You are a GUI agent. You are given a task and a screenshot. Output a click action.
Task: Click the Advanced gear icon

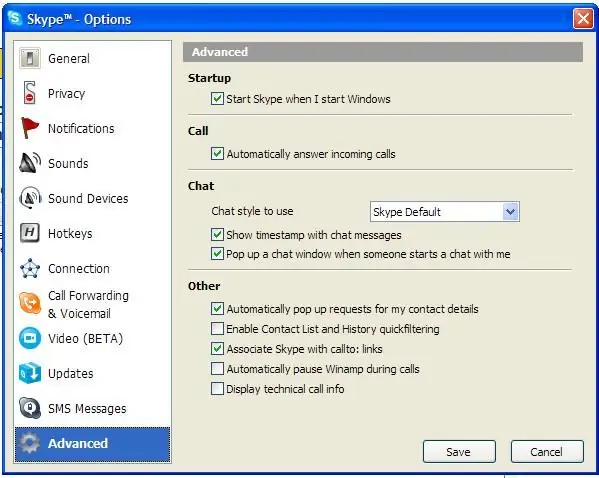pos(30,443)
